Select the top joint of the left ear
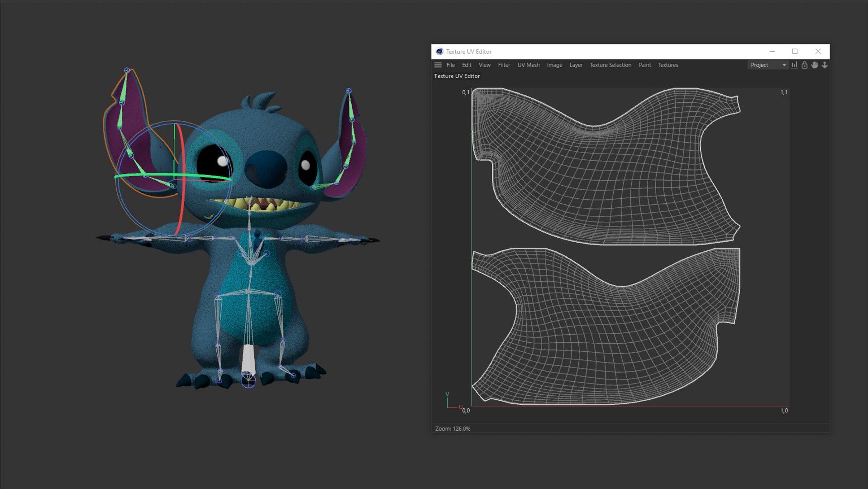The width and height of the screenshot is (868, 489). point(127,70)
